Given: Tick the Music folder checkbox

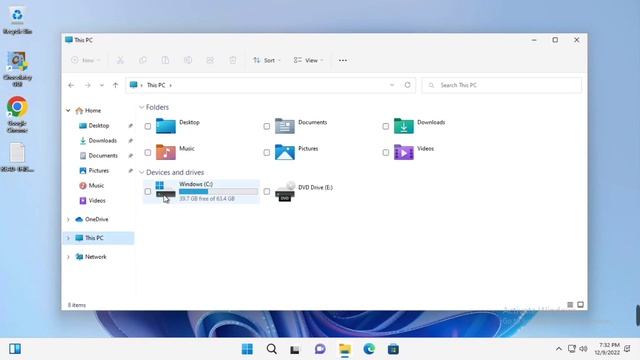Looking at the screenshot, I should pos(148,153).
